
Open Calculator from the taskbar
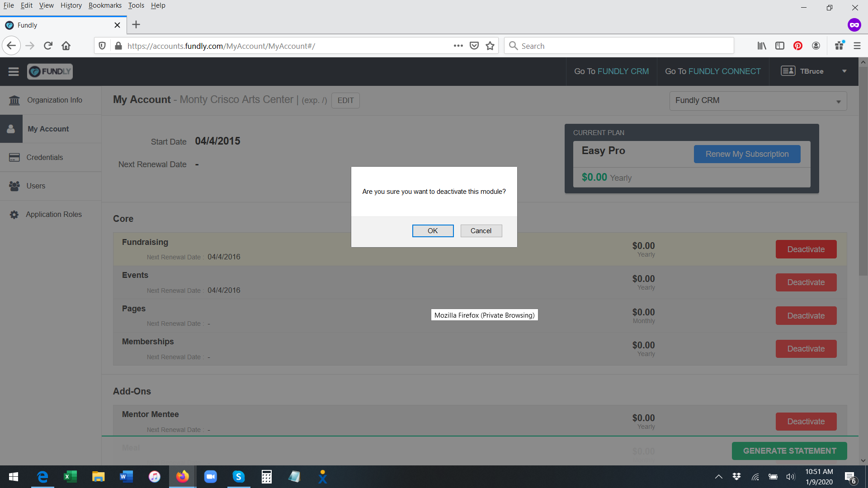(267, 477)
